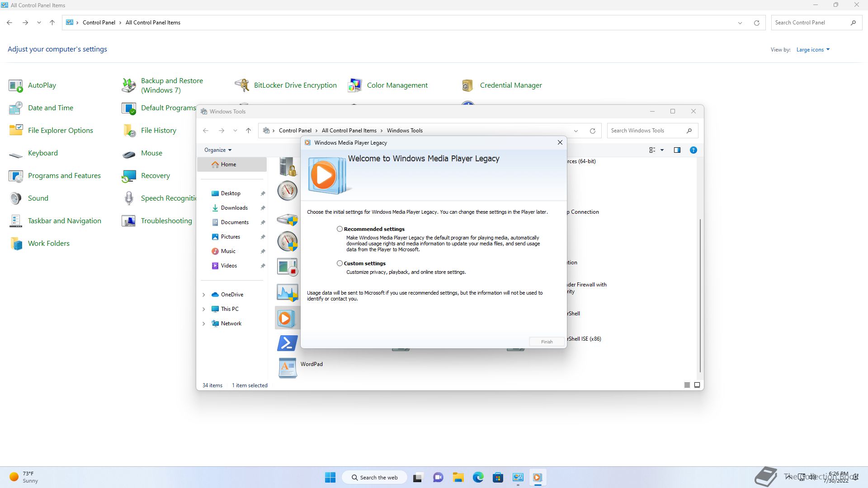Click Speech Recognition link in Control Panel
This screenshot has height=488, width=868.
point(168,198)
